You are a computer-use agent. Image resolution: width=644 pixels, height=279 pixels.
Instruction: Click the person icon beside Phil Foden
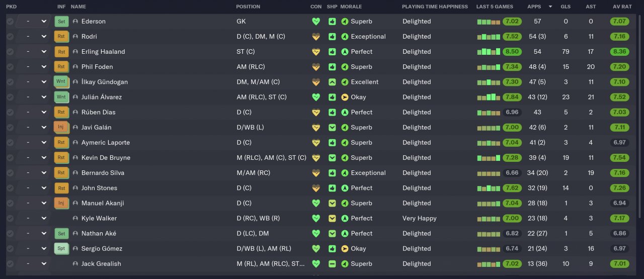(75, 67)
